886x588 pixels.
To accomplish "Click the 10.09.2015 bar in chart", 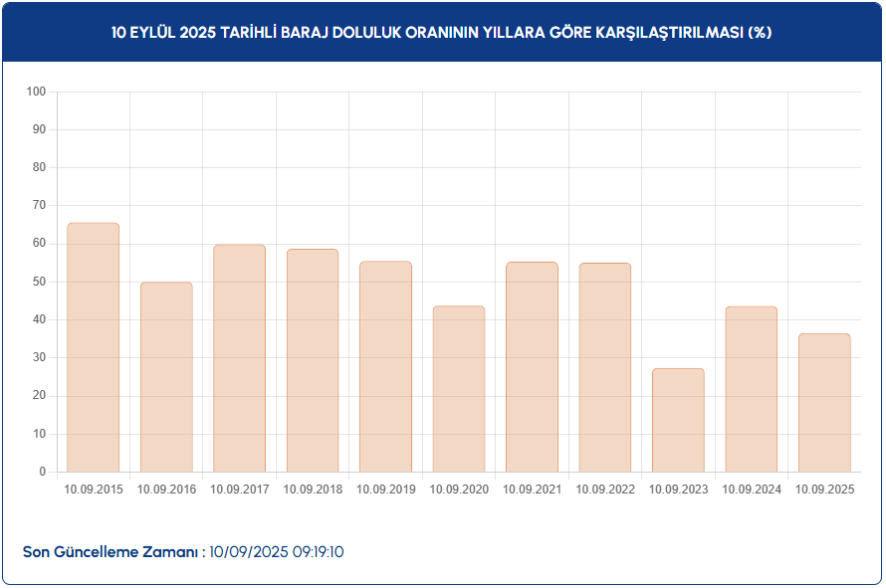I will coord(93,347).
